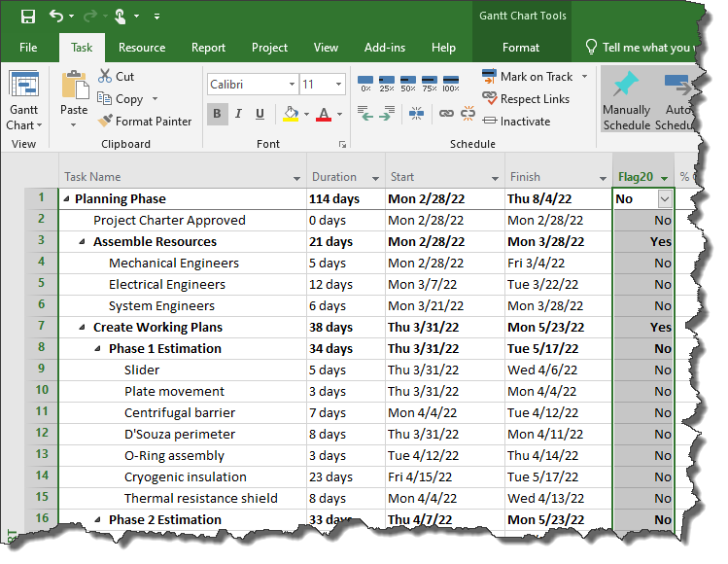Collapse the Phase 2 Estimation summary task
This screenshot has width=728, height=564.
click(97, 519)
